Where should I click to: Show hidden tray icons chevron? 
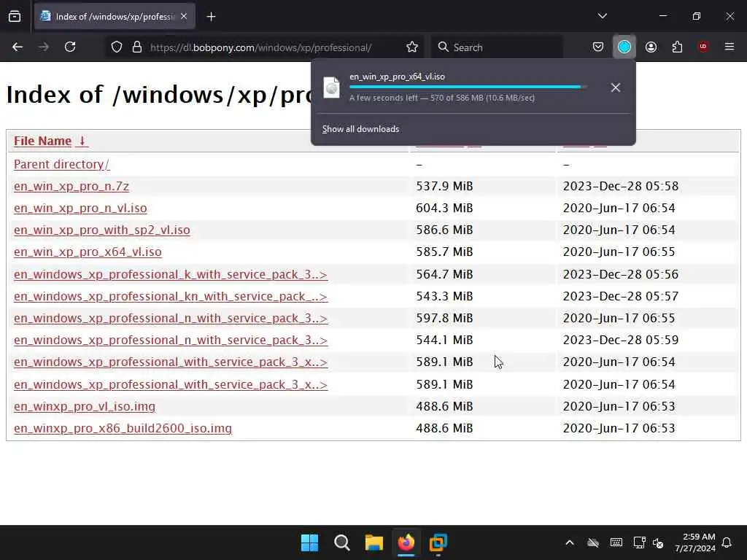click(x=569, y=542)
